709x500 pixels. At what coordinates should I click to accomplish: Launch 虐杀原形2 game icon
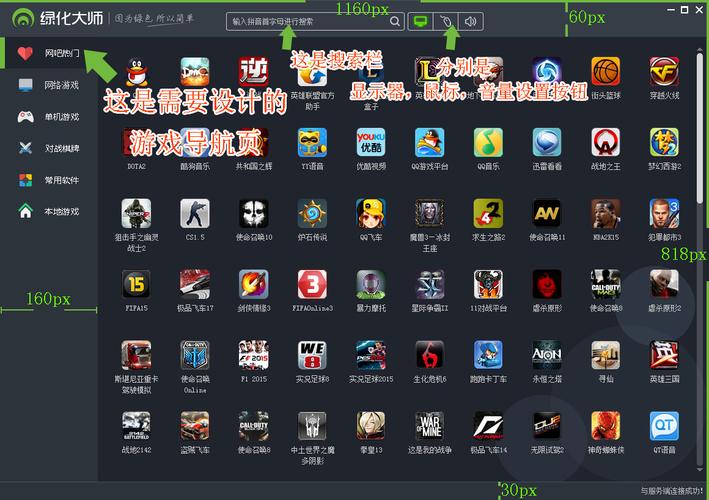[x=664, y=284]
